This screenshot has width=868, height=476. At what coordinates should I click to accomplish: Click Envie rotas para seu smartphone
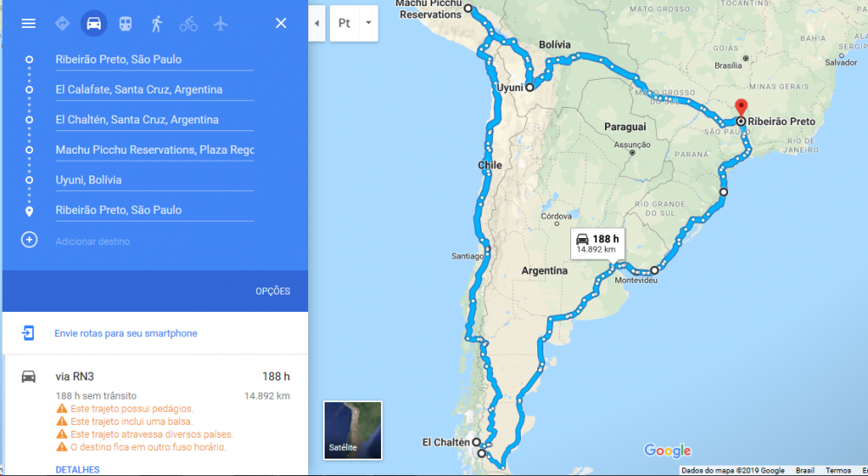click(x=126, y=334)
